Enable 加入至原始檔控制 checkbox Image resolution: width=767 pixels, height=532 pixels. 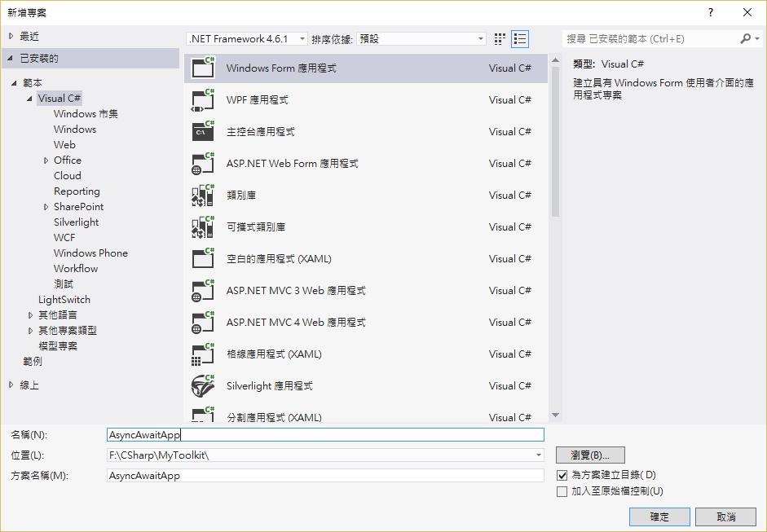click(x=562, y=491)
